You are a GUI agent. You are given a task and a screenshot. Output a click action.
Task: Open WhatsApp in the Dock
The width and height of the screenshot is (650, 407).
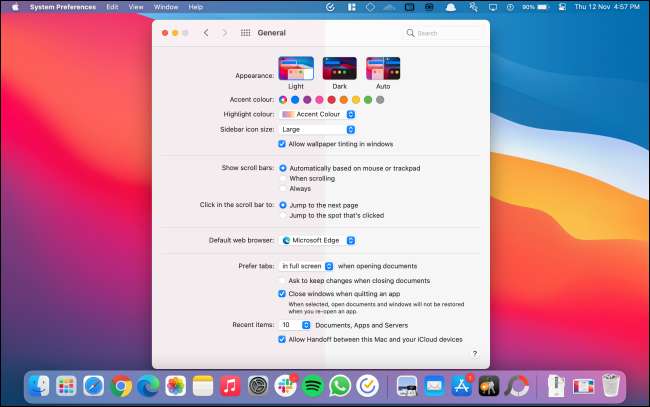[339, 385]
